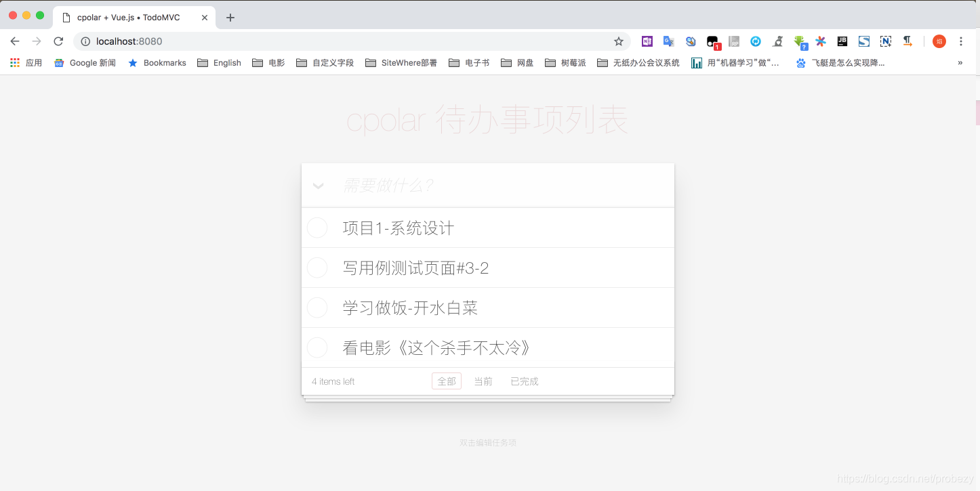The width and height of the screenshot is (980, 491).
Task: Click the JetBrains JB extension icon
Action: coord(842,41)
